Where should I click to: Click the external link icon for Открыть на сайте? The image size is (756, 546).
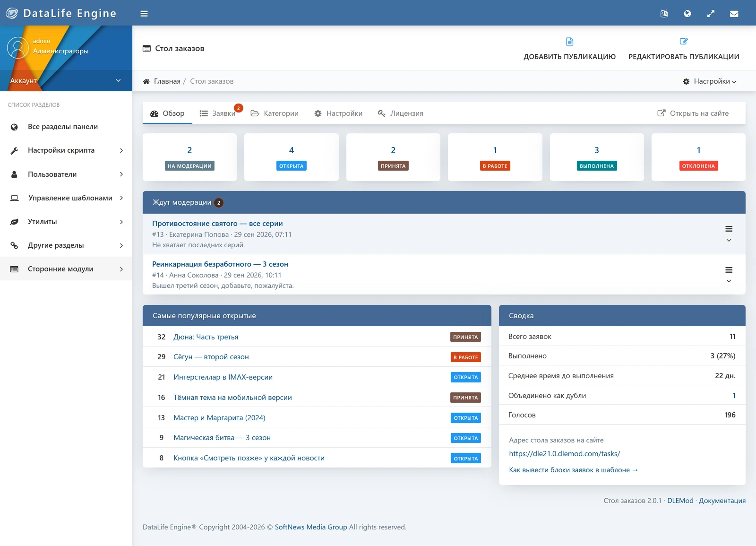tap(661, 113)
